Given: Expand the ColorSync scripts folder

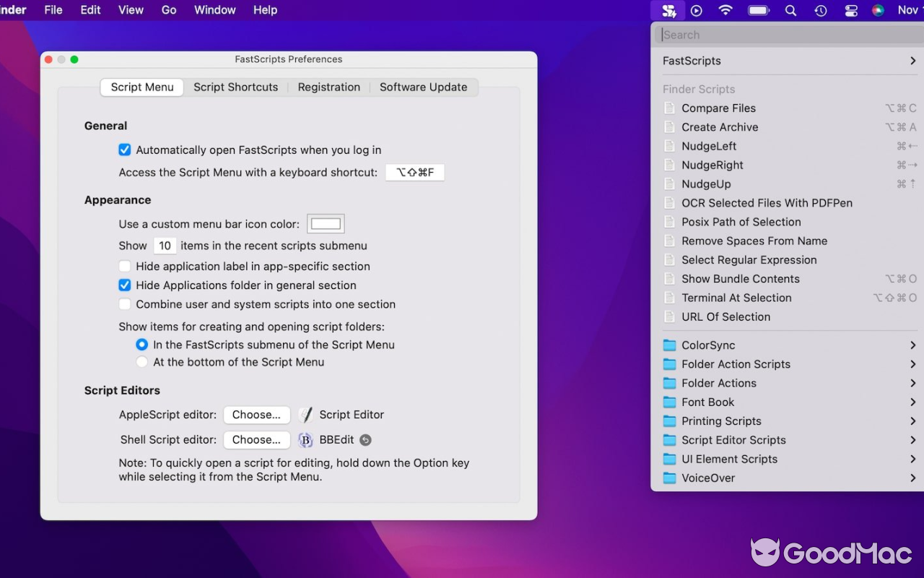Looking at the screenshot, I should pyautogui.click(x=788, y=345).
